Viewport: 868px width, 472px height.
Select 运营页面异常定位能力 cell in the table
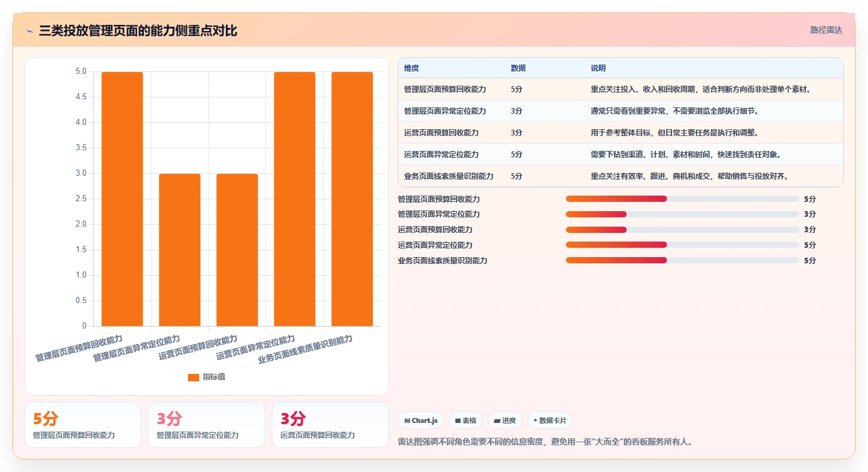(x=441, y=155)
